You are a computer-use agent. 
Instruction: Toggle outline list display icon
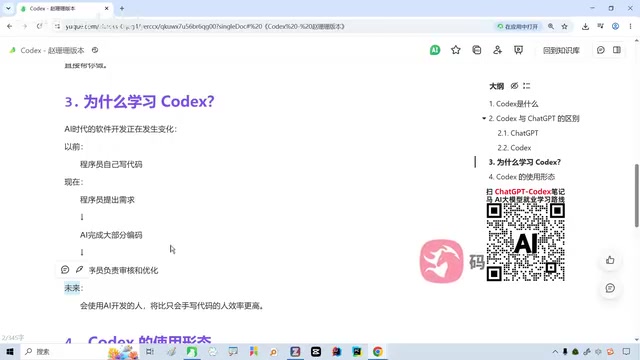coord(527,86)
